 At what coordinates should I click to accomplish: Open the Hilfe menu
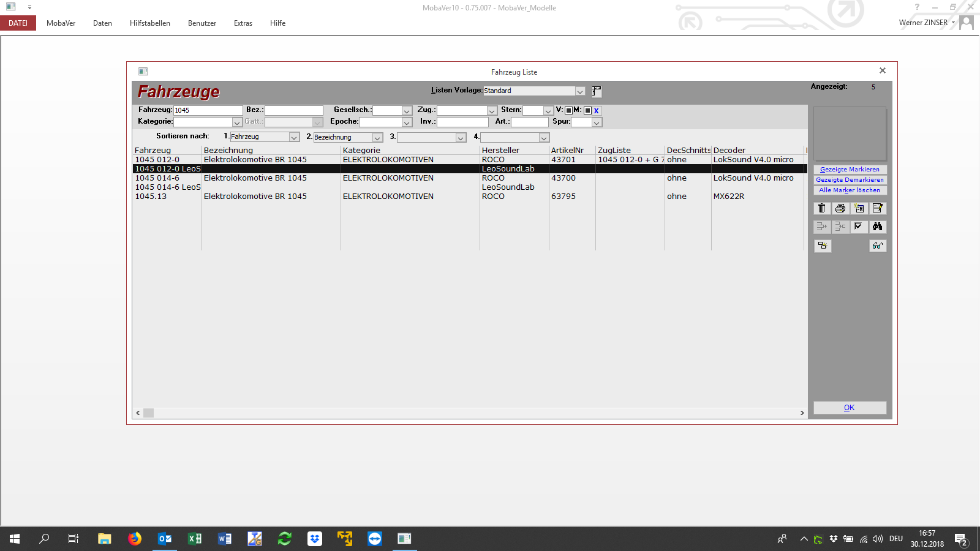pos(278,23)
